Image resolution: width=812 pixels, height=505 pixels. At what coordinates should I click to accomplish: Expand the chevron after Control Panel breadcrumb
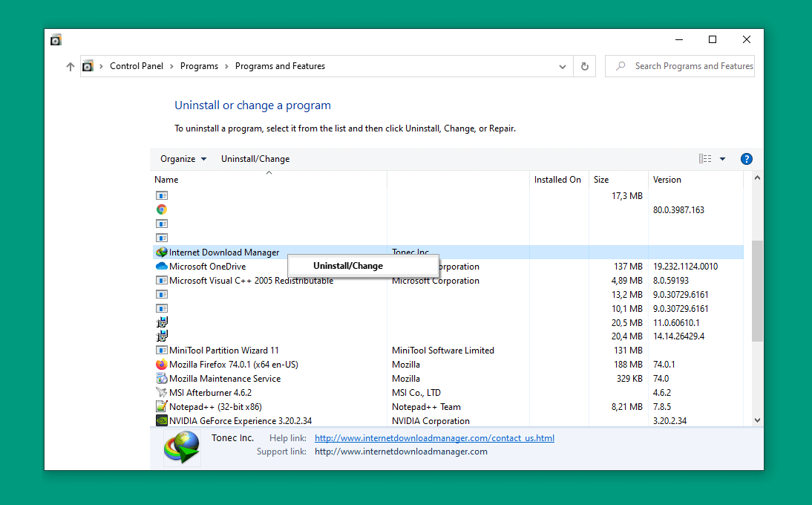171,66
